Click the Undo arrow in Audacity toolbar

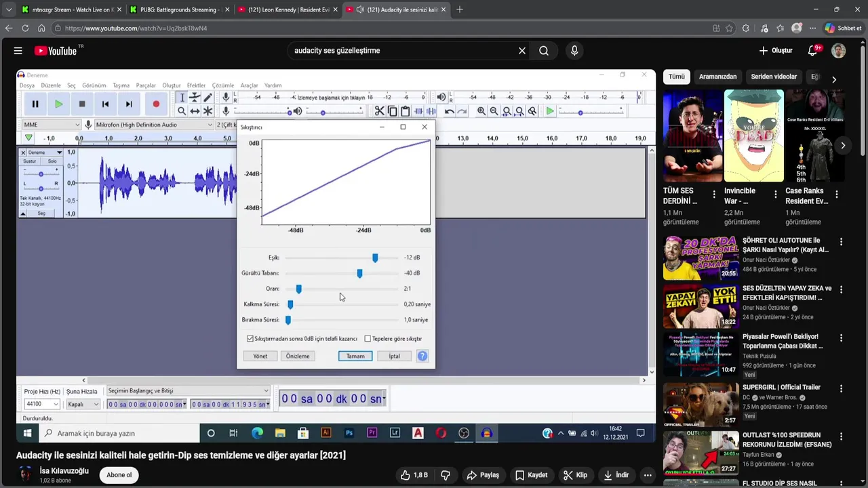coord(449,111)
